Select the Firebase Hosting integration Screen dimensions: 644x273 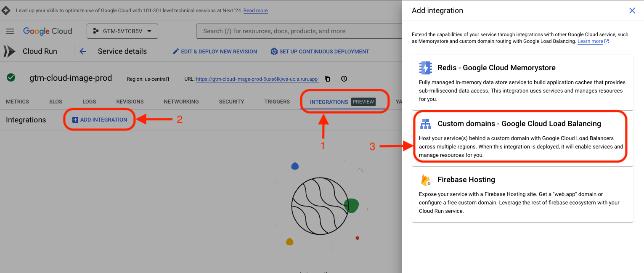point(522,194)
